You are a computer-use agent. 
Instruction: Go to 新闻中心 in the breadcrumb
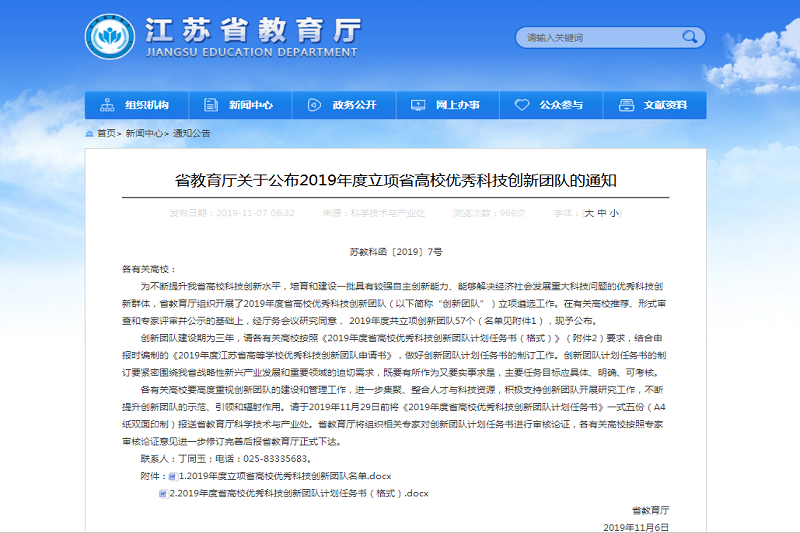(145, 133)
